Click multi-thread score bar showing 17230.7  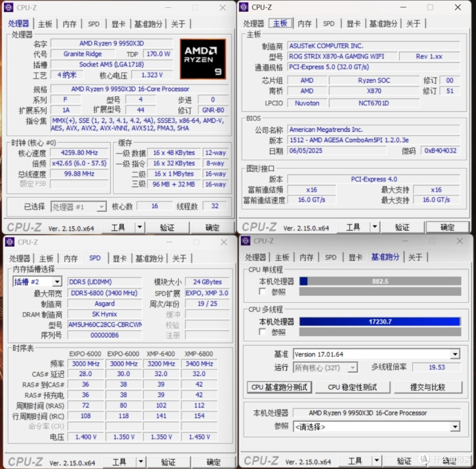pos(380,321)
